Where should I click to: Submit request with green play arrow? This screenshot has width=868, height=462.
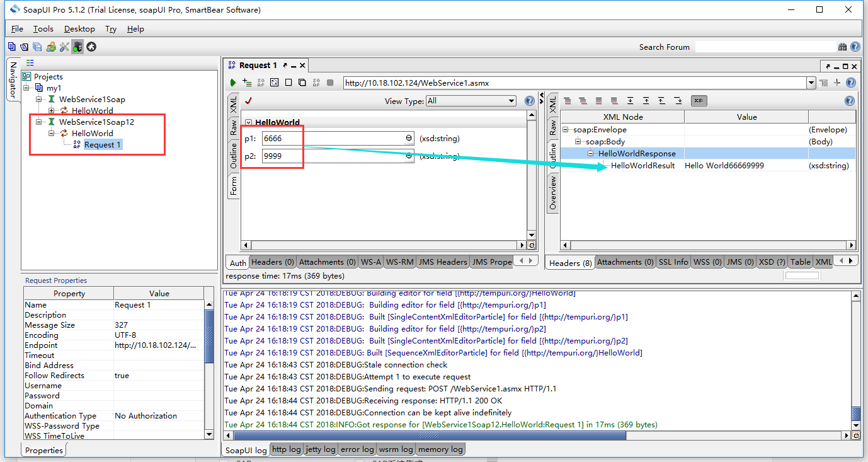point(233,83)
